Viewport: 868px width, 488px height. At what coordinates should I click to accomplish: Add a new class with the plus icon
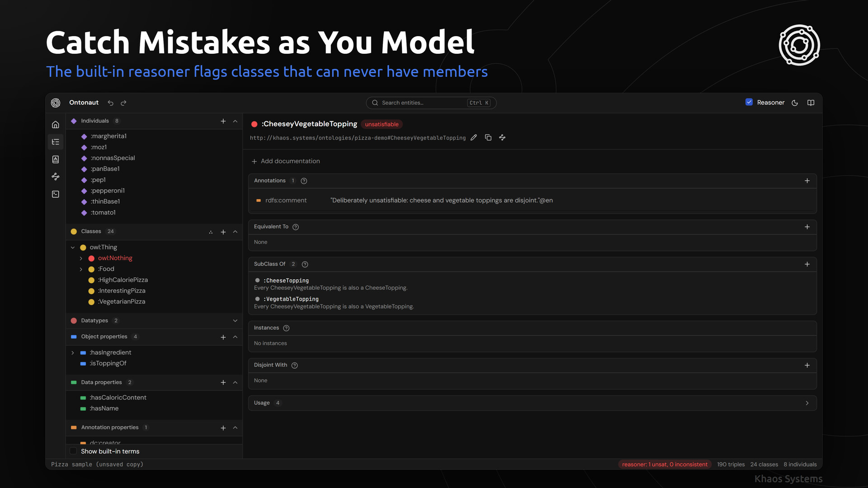(x=223, y=232)
